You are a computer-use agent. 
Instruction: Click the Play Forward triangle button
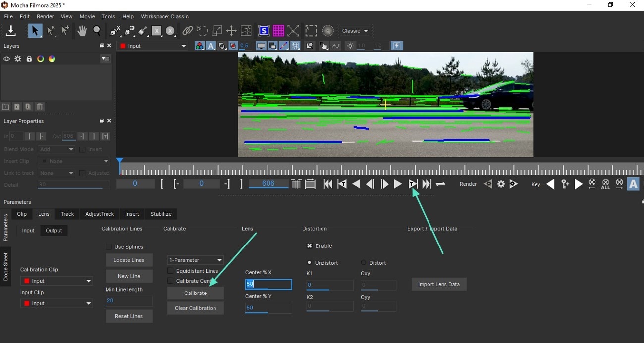[398, 184]
